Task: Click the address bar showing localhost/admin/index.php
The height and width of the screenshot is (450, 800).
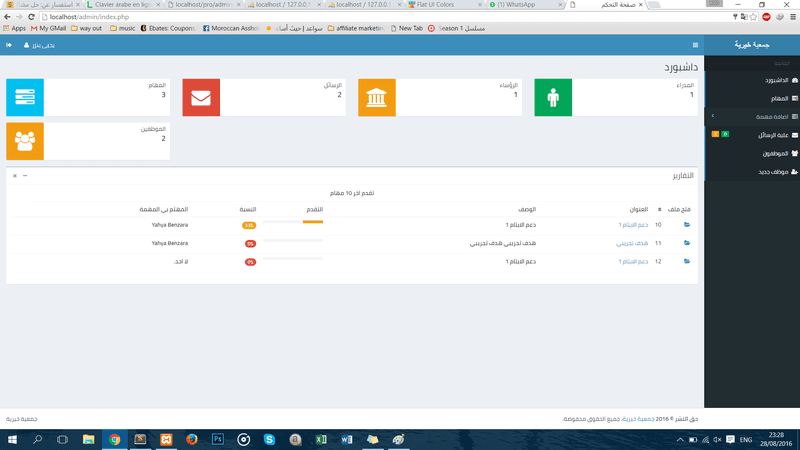Action: click(x=385, y=17)
